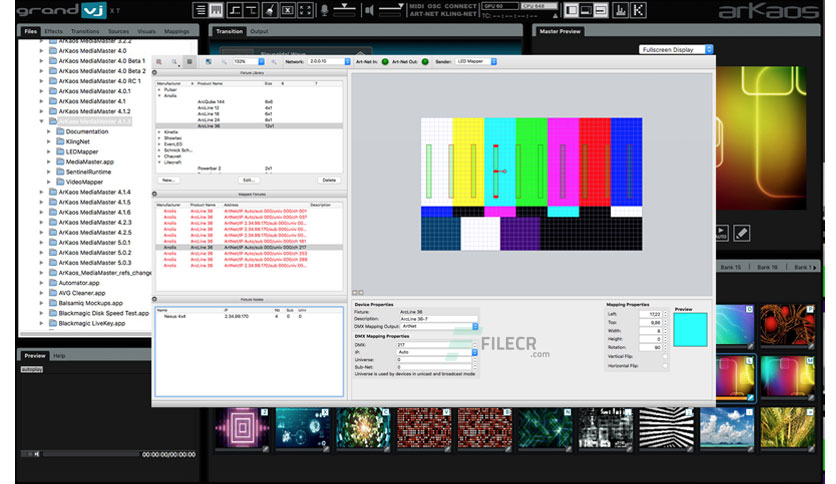Image resolution: width=836 pixels, height=484 pixels.
Task: Select the Nexus 4x4 node row
Action: click(249, 316)
